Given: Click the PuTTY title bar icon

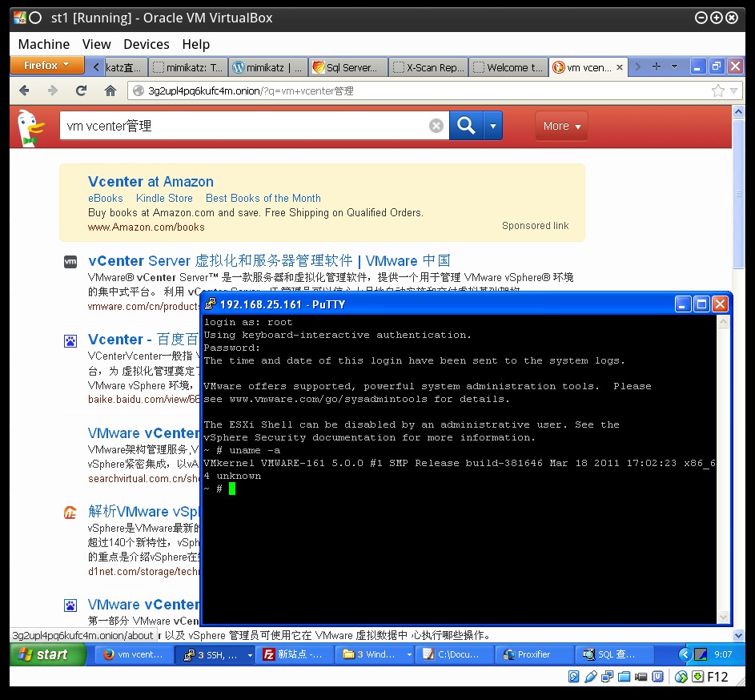Looking at the screenshot, I should pyautogui.click(x=211, y=304).
